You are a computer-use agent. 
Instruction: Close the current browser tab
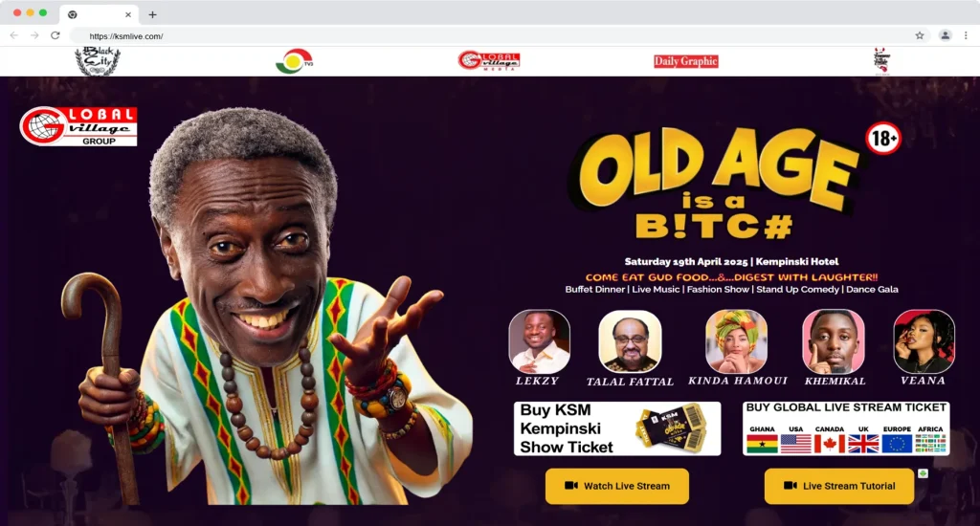click(128, 14)
